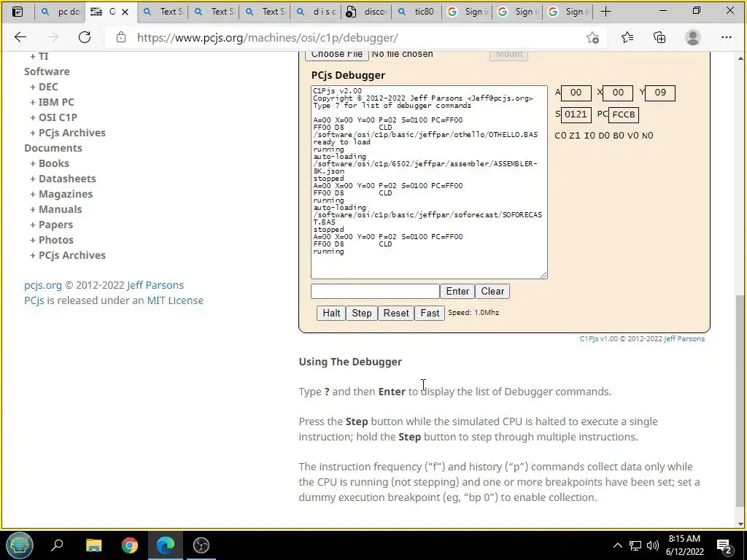The image size is (747, 560).
Task: Switch speed with the Fast button
Action: pos(430,313)
